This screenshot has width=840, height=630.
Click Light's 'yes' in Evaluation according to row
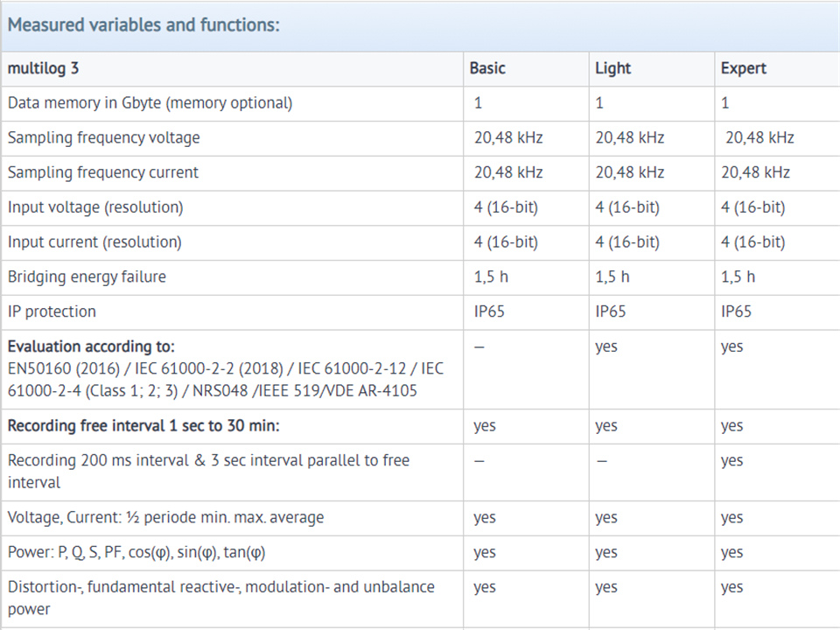click(606, 346)
